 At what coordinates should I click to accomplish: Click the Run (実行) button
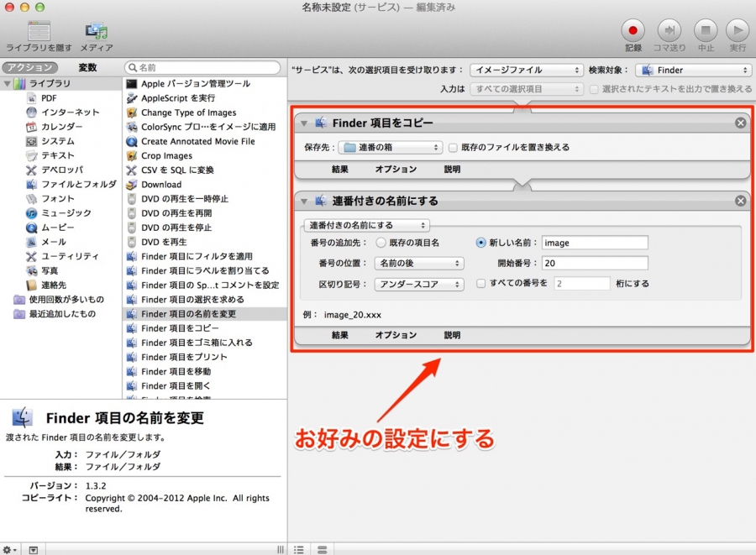(x=738, y=31)
